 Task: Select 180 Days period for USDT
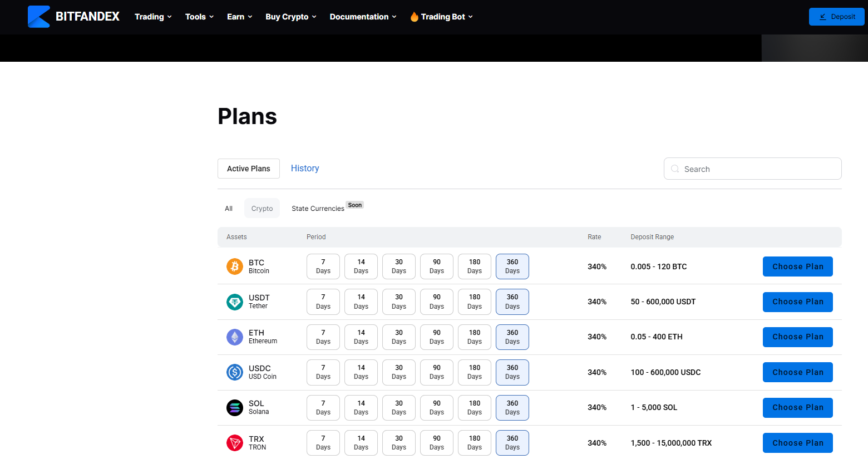pyautogui.click(x=475, y=302)
